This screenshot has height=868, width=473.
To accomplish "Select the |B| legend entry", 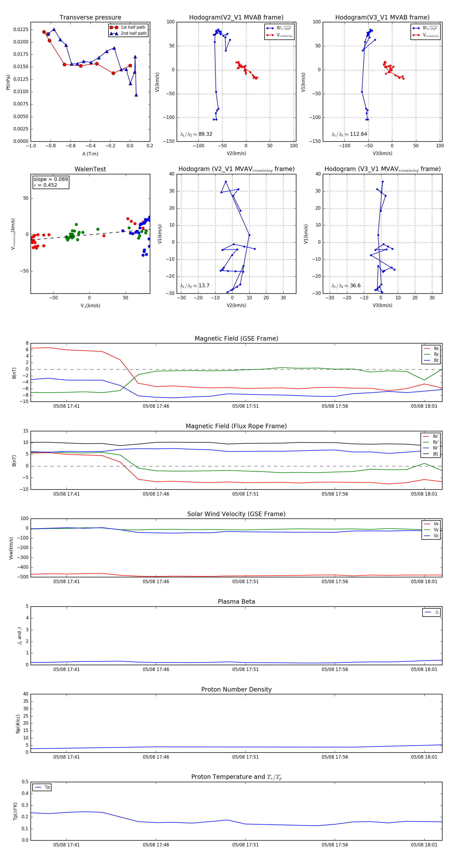I will tap(431, 454).
